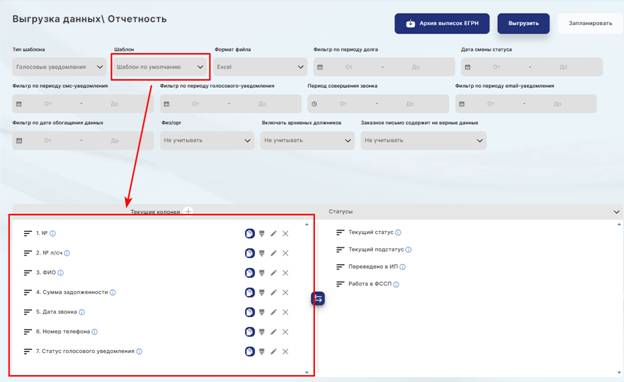Screen dimensions: 624x382
Task: Open the Формат файла Excel dropdown
Action: (x=260, y=67)
